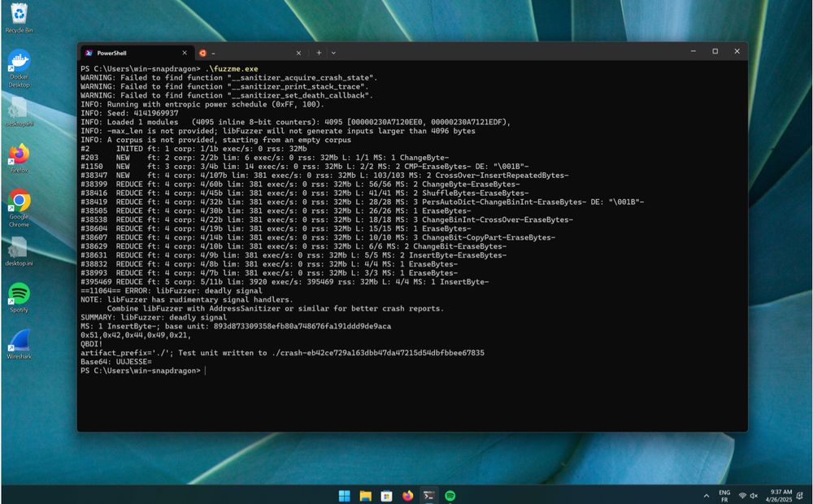This screenshot has width=813, height=504.
Task: Click the '__sanitizer_set_death_callback' warning line
Action: click(227, 95)
